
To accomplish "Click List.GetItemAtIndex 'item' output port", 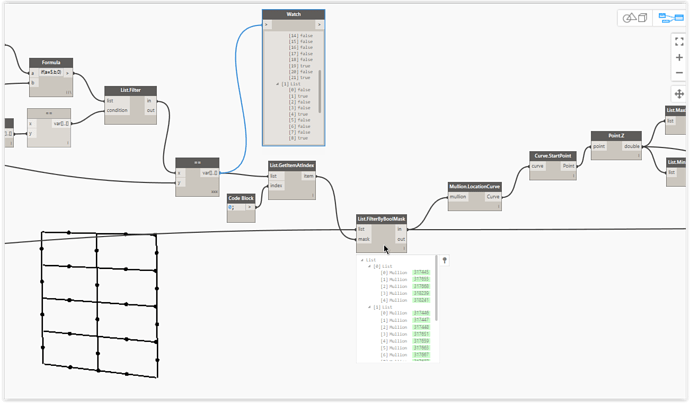I will [x=308, y=176].
